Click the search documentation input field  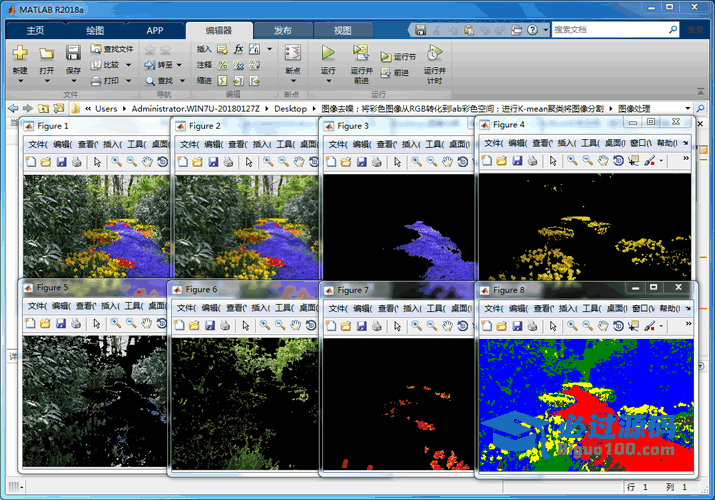[x=610, y=30]
